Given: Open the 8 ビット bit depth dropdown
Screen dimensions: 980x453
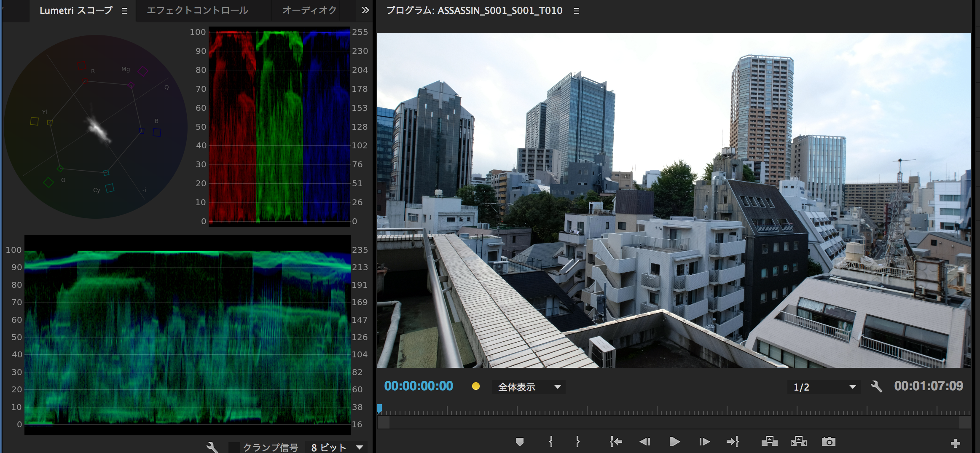Looking at the screenshot, I should (x=336, y=447).
